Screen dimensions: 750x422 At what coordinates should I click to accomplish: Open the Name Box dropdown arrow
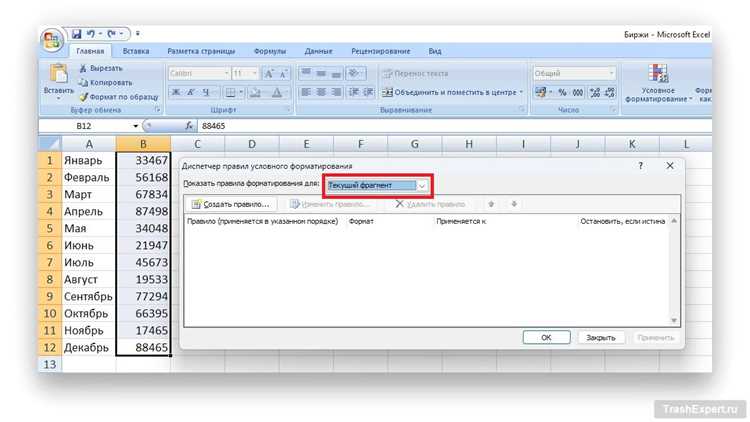coord(135,126)
